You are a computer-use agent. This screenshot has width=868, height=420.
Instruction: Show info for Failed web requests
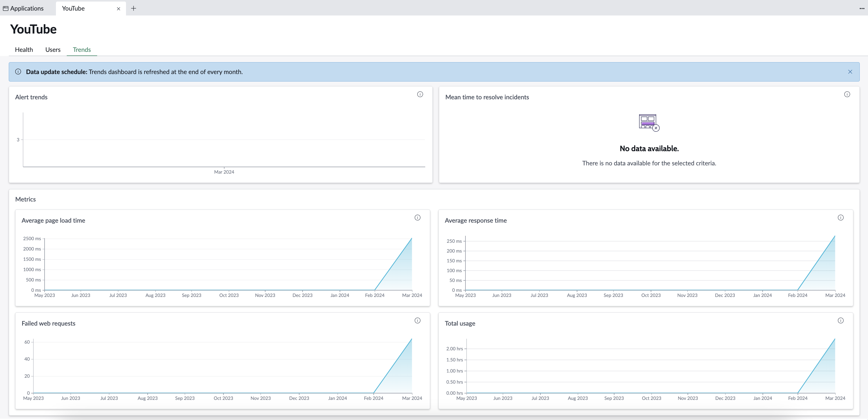click(x=418, y=320)
